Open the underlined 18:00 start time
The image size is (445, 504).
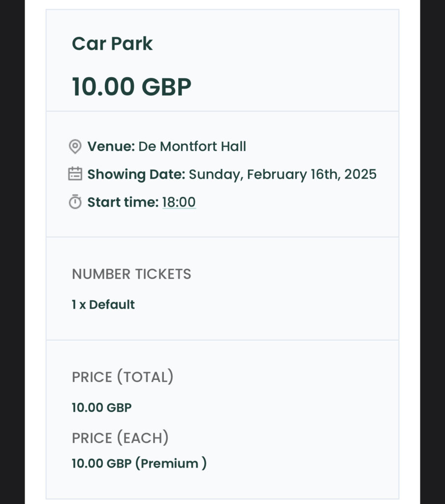click(x=179, y=202)
